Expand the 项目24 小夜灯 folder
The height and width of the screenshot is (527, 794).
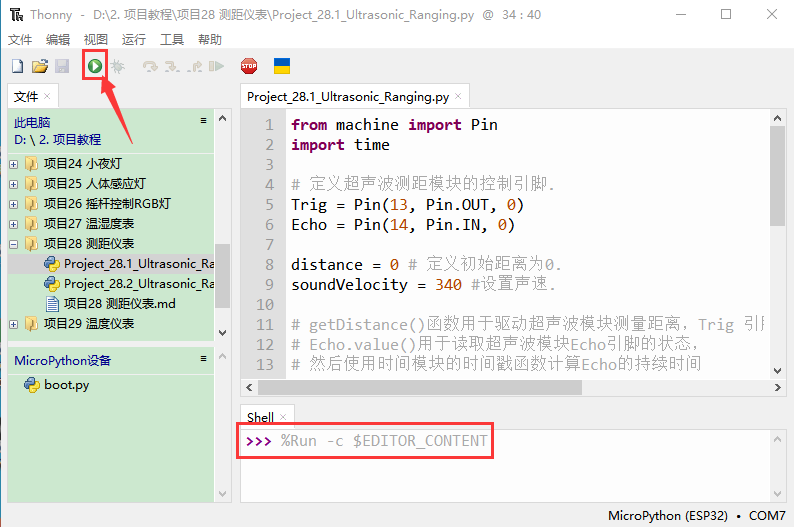[x=13, y=164]
